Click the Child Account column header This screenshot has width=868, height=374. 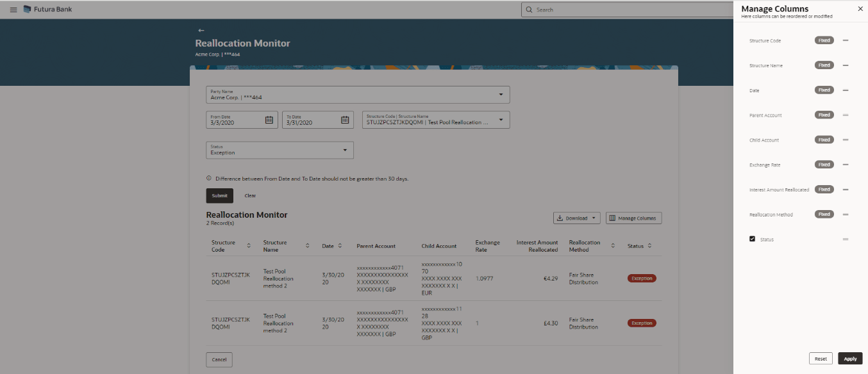pos(439,246)
